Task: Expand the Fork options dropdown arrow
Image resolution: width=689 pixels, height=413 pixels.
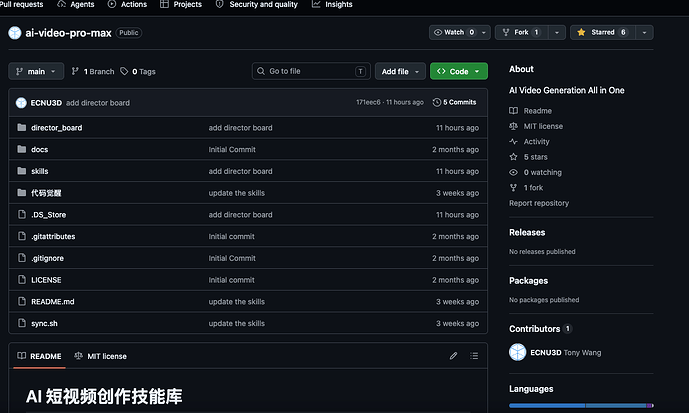Action: click(557, 33)
